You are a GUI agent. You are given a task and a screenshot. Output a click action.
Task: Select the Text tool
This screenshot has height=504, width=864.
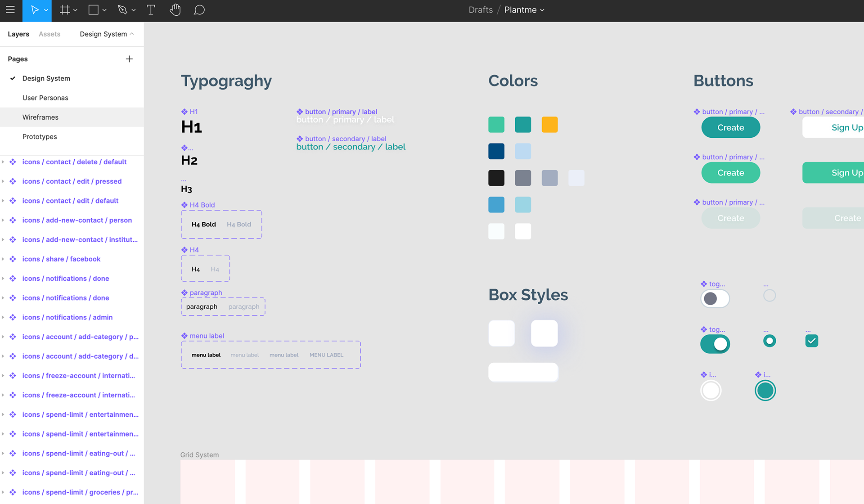(x=151, y=10)
